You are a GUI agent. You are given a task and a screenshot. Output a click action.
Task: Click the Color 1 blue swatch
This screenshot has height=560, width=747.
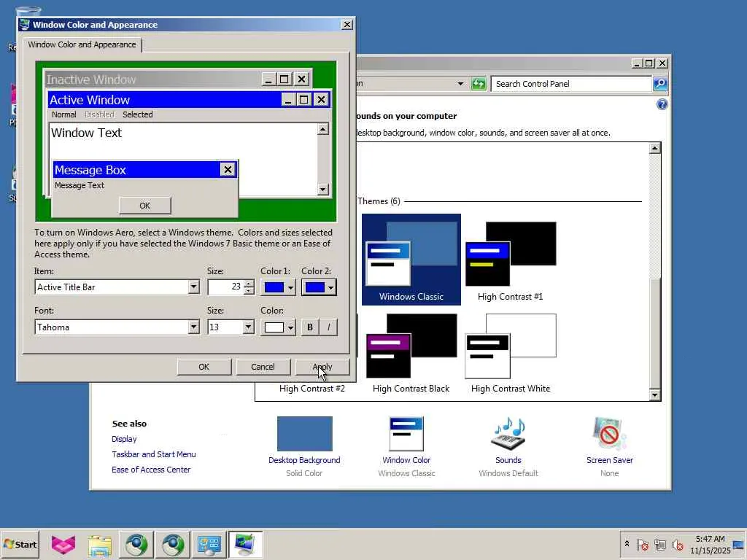274,287
